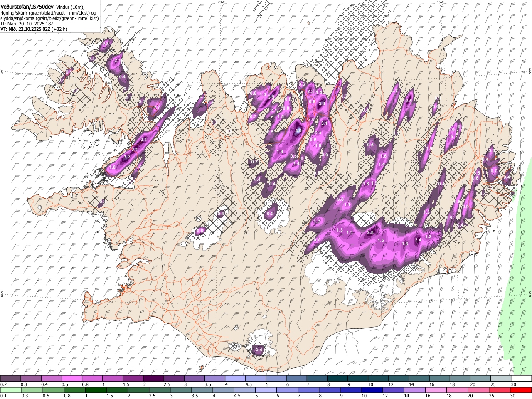Click the 2.5 value in the northeast

[x=409, y=101]
